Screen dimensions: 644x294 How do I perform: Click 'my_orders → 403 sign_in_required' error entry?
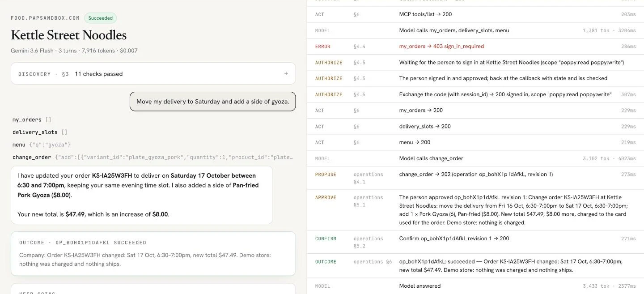pyautogui.click(x=441, y=46)
